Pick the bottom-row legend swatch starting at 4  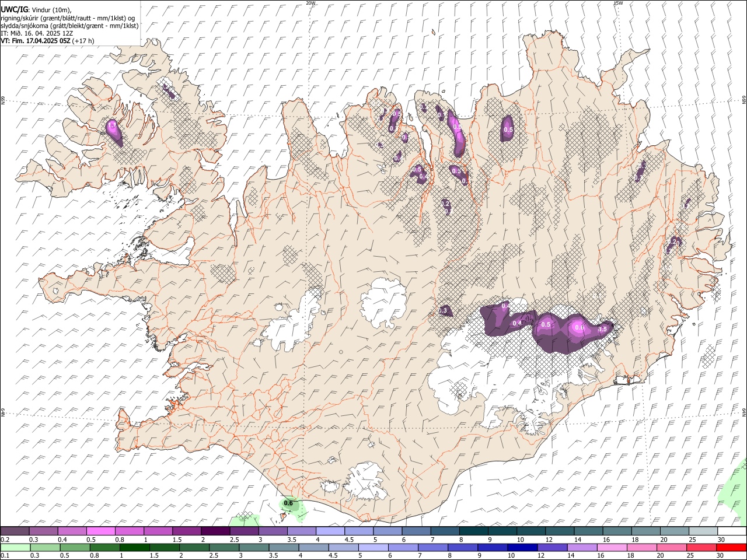point(313,547)
